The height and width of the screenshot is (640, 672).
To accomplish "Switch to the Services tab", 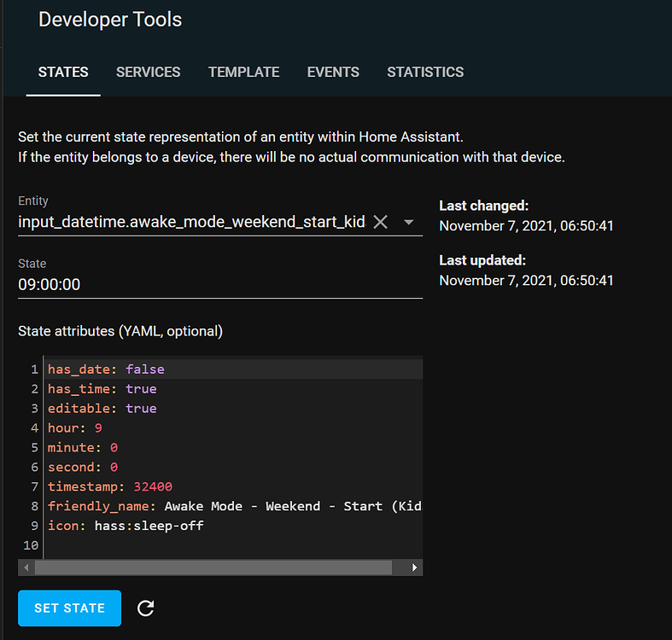I will click(148, 72).
